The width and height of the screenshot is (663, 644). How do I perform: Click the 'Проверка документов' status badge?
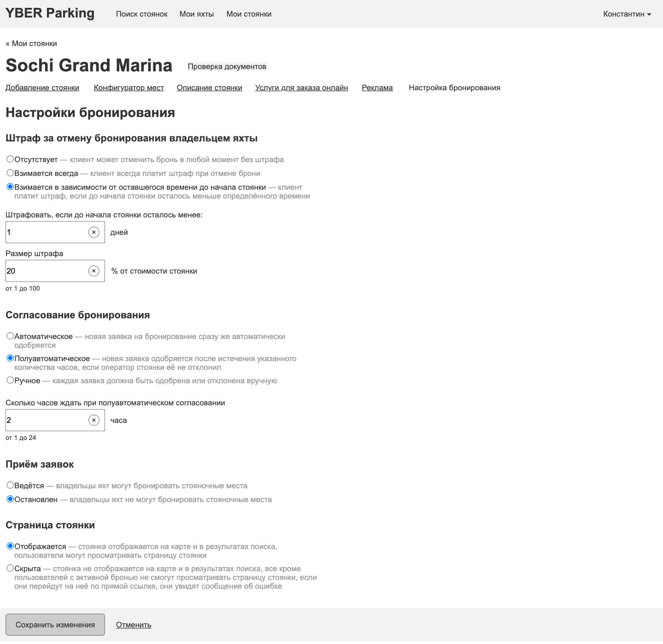tap(227, 67)
